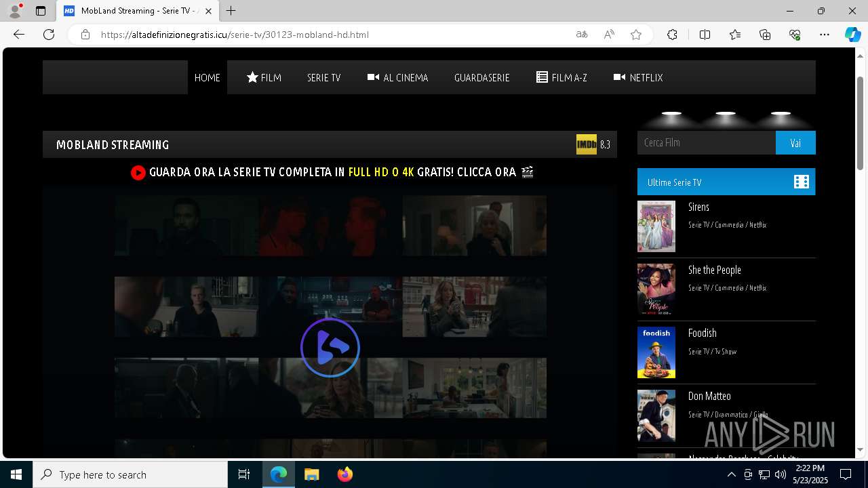Viewport: 868px width, 488px height.
Task: Click the page vertical scrollbar
Action: [x=860, y=122]
